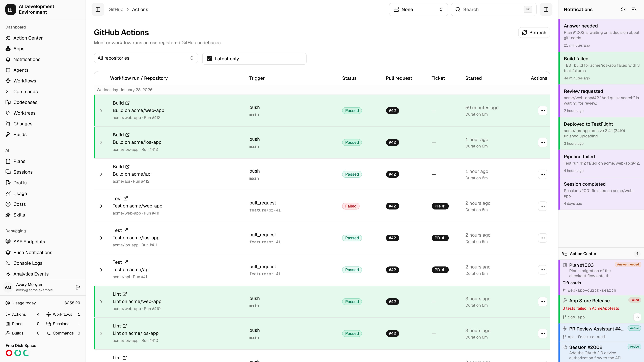This screenshot has width=644, height=362.
Task: Click the Refresh button
Action: [534, 33]
